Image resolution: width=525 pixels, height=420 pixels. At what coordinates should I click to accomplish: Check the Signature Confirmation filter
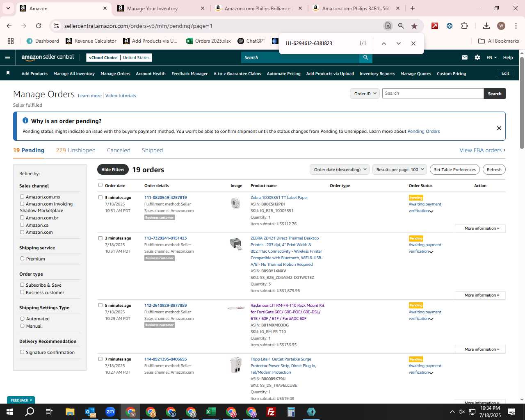[22, 352]
